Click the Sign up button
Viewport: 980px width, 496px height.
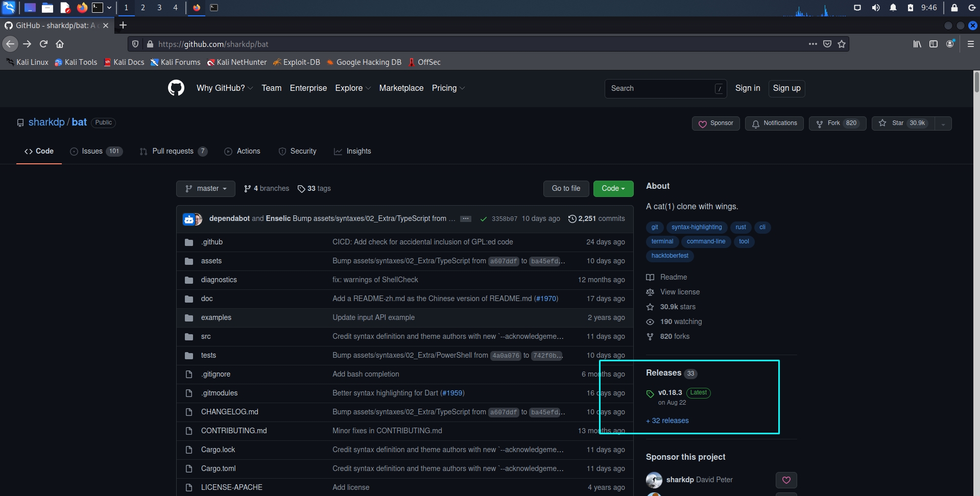click(x=786, y=88)
